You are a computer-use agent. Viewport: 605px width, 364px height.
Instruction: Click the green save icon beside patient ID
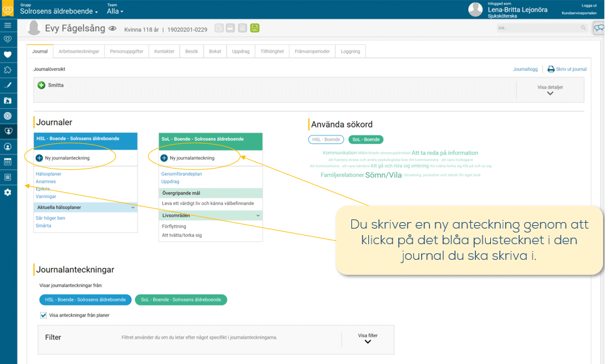coord(254,28)
